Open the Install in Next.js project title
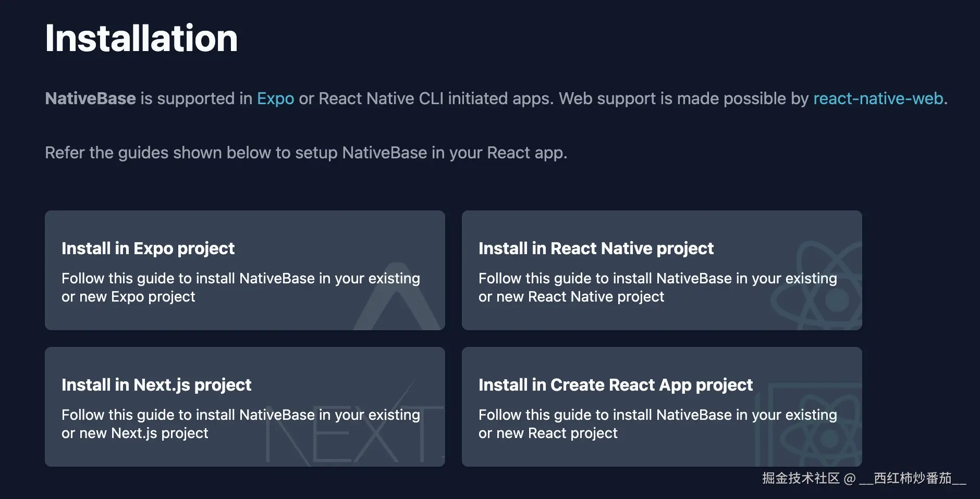Image resolution: width=980 pixels, height=499 pixels. (156, 385)
